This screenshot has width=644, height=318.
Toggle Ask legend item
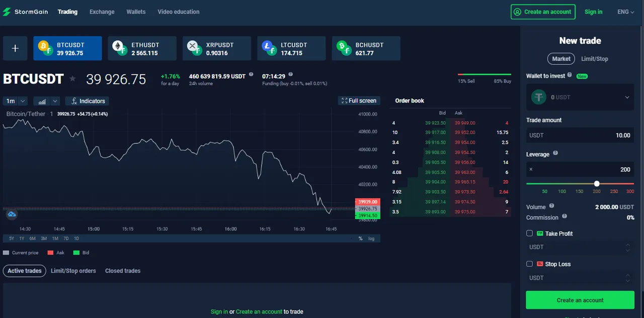[56, 253]
